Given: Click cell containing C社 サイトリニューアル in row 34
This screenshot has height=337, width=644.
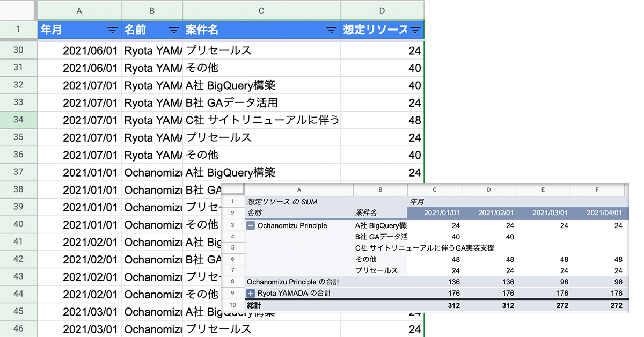Looking at the screenshot, I should (261, 120).
